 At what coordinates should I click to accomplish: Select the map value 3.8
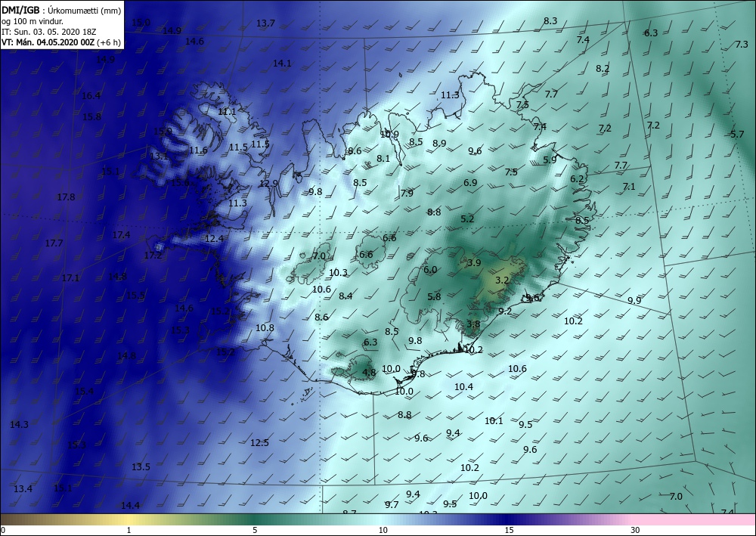(x=473, y=324)
